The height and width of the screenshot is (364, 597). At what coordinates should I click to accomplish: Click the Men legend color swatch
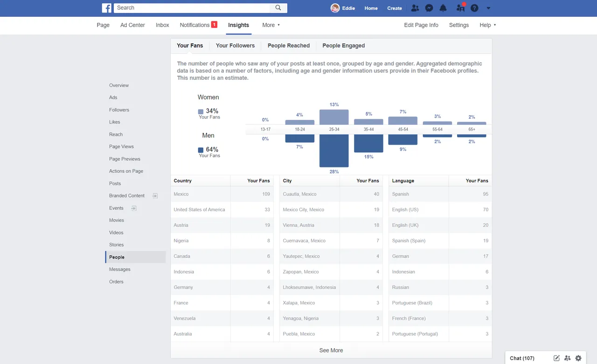pyautogui.click(x=201, y=150)
